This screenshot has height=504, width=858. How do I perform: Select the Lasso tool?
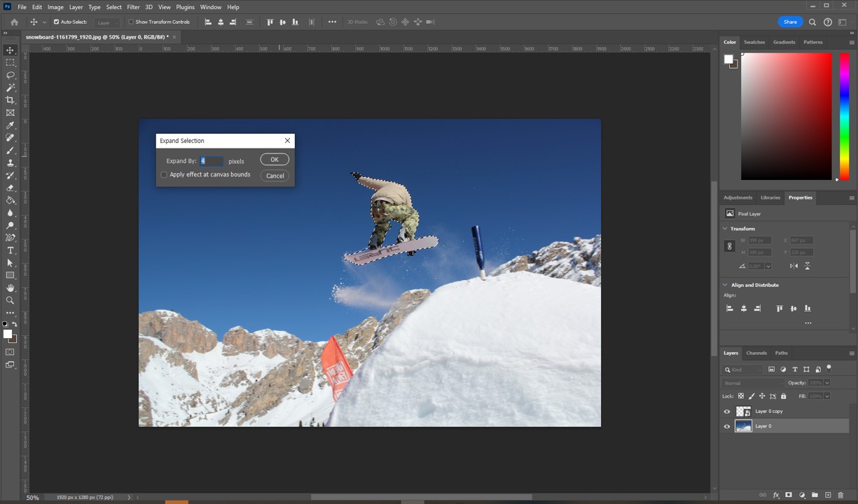click(10, 75)
